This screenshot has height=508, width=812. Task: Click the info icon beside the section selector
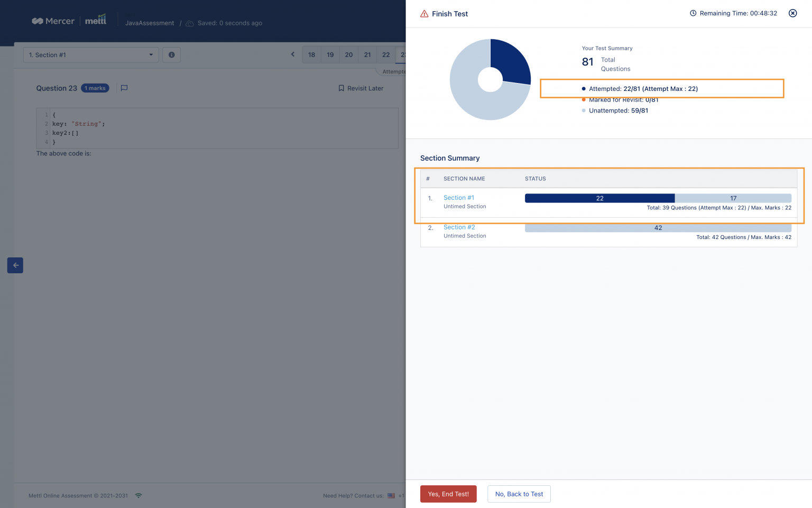pyautogui.click(x=171, y=54)
